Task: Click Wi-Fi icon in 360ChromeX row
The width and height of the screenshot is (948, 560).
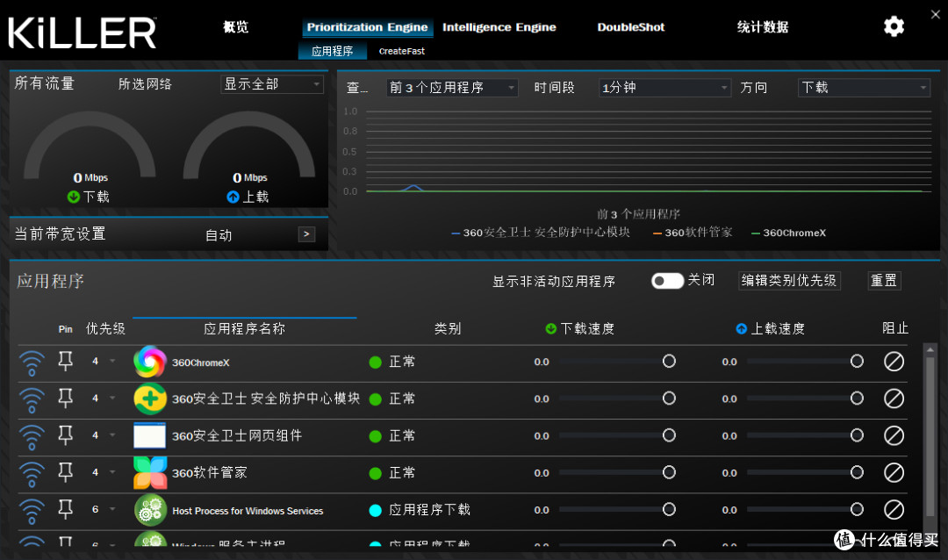Action: click(x=32, y=363)
